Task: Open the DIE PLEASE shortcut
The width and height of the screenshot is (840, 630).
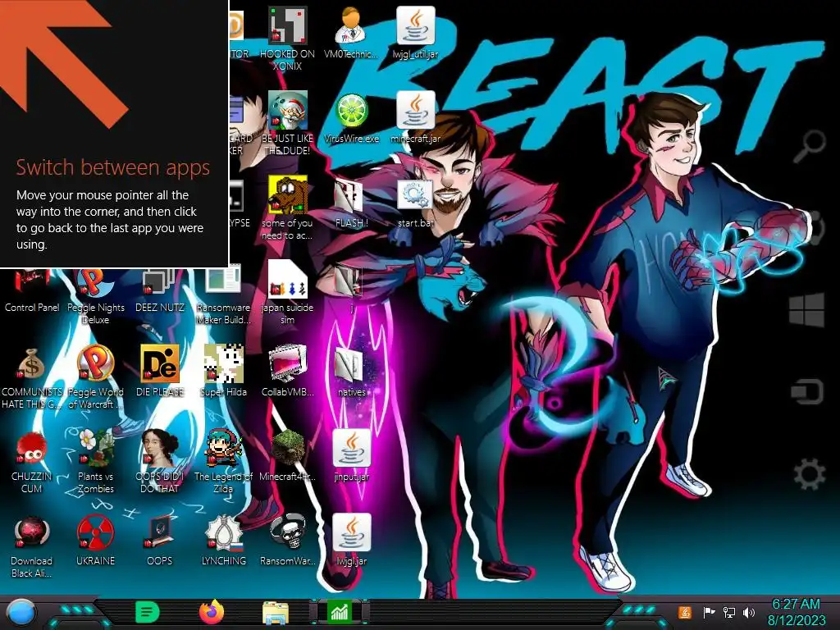Action: pos(160,364)
